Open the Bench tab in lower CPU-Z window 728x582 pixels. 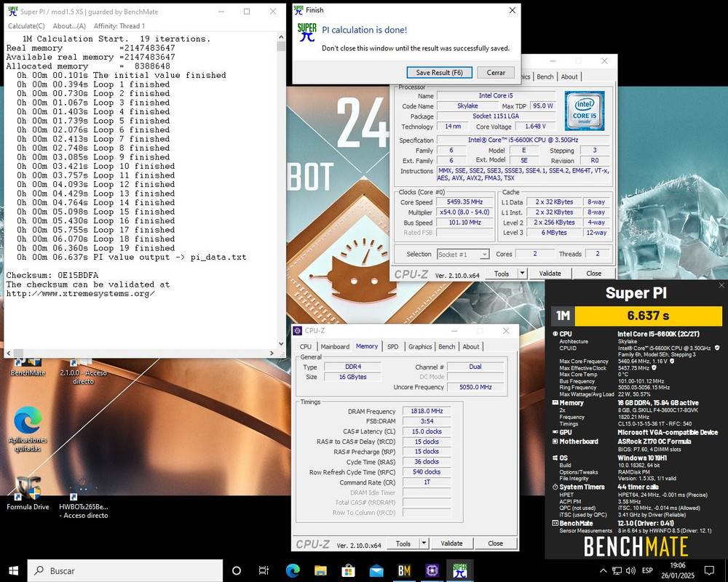pos(447,347)
